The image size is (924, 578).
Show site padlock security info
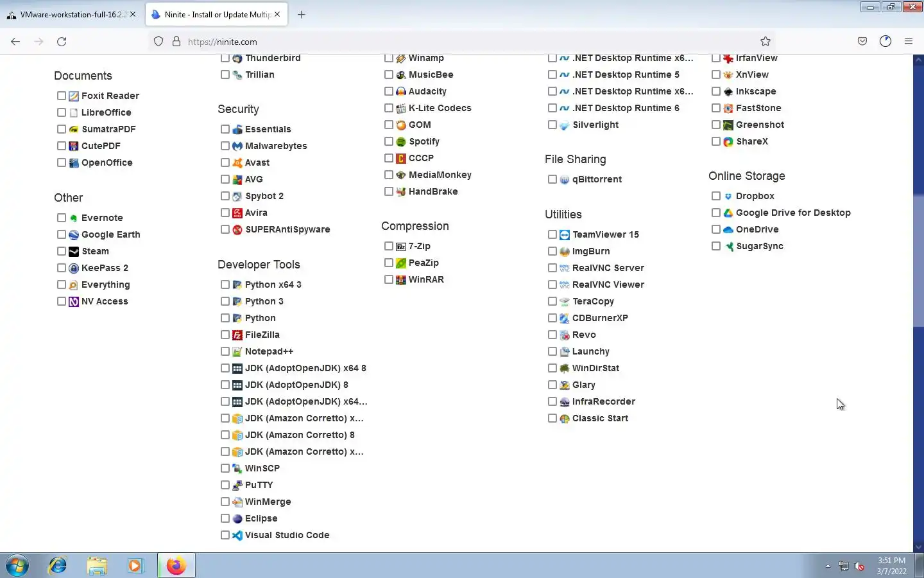[176, 41]
